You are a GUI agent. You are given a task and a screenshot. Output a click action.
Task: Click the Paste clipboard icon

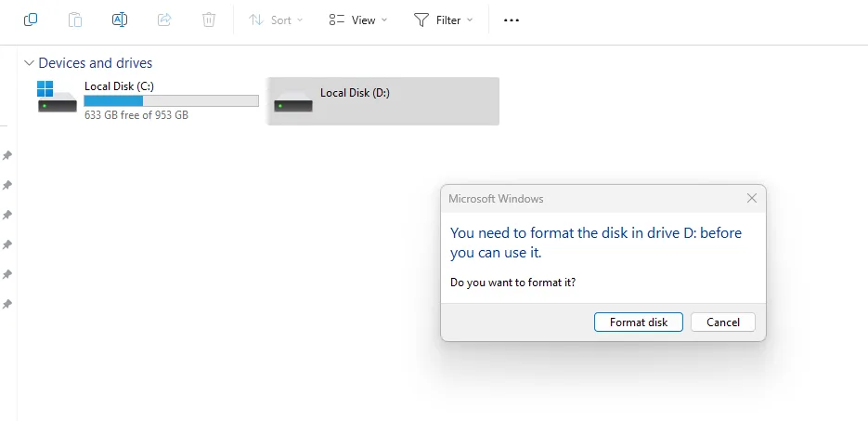(75, 20)
